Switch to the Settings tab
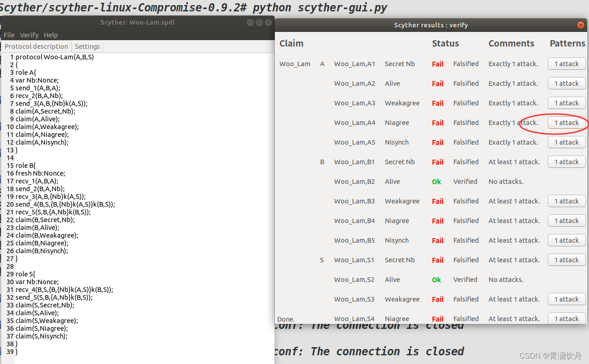The width and height of the screenshot is (589, 364). (x=87, y=47)
